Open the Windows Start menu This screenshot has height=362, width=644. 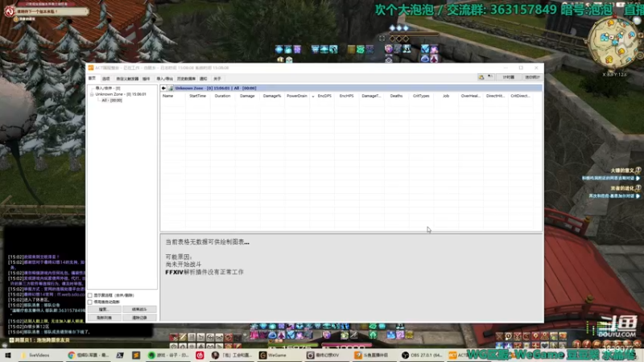8,355
